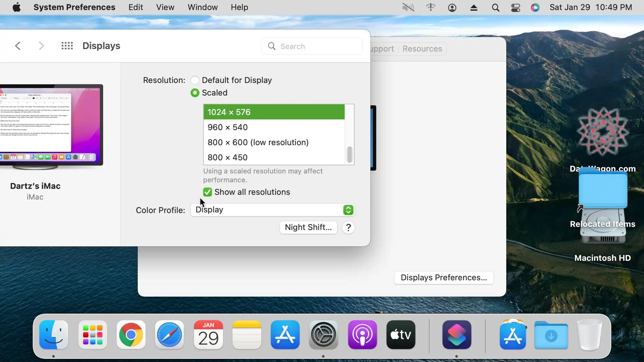This screenshot has height=362, width=644.
Task: Switch to the Resources tab
Action: click(422, 49)
